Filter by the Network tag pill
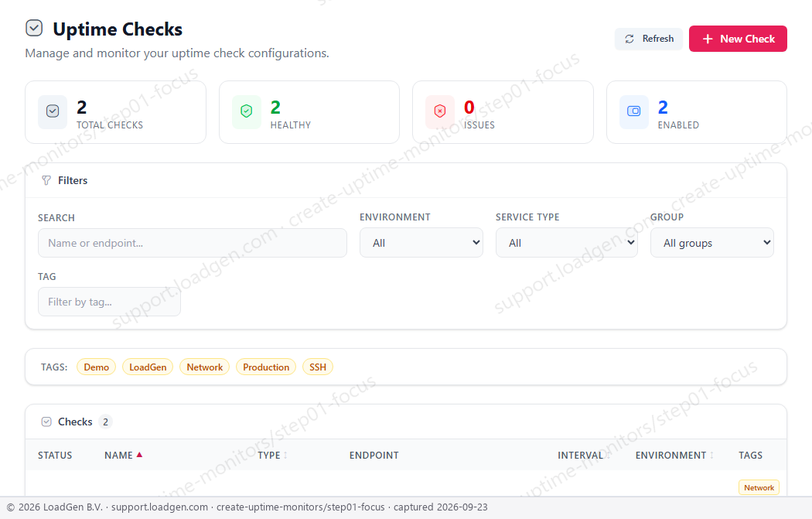This screenshot has height=519, width=812. point(205,367)
